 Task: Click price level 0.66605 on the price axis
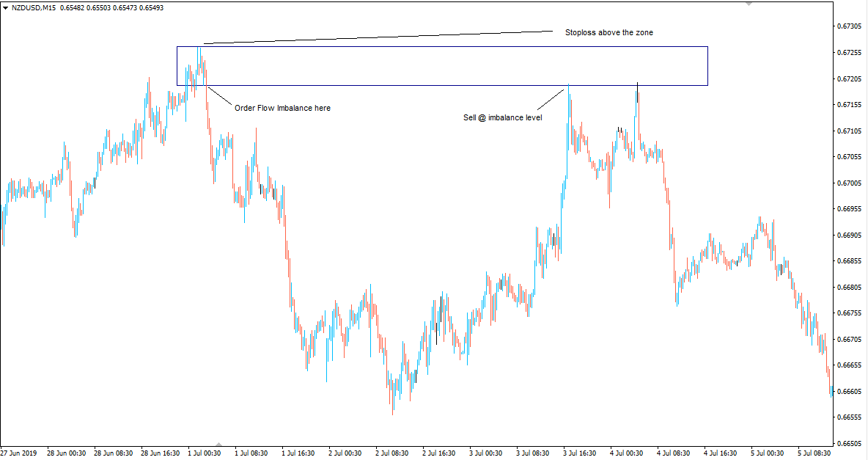coord(849,391)
